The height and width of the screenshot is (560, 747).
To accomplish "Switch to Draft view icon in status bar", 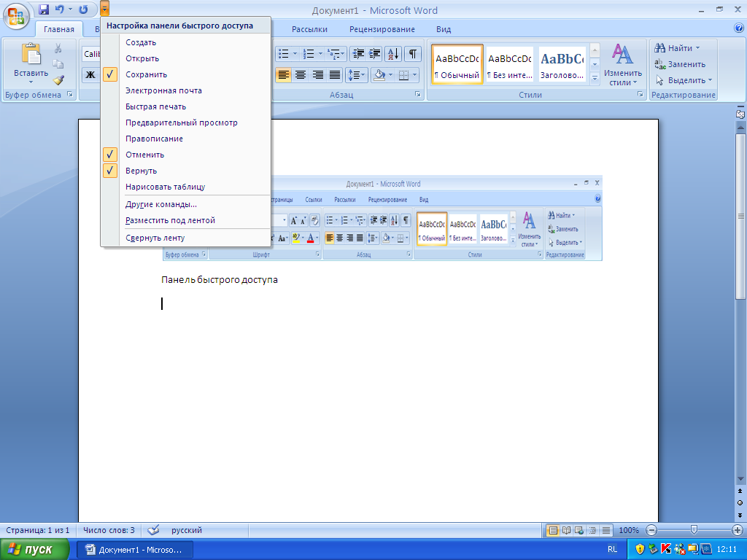I will 606,530.
